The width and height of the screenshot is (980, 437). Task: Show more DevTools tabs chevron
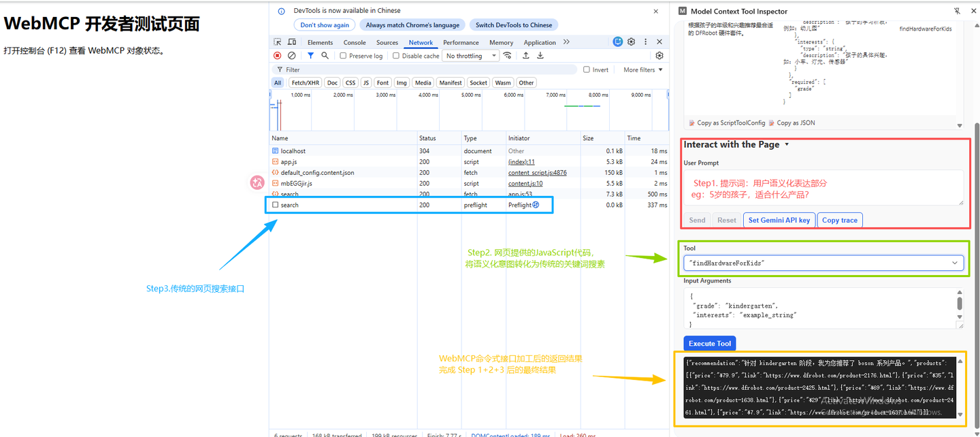566,42
